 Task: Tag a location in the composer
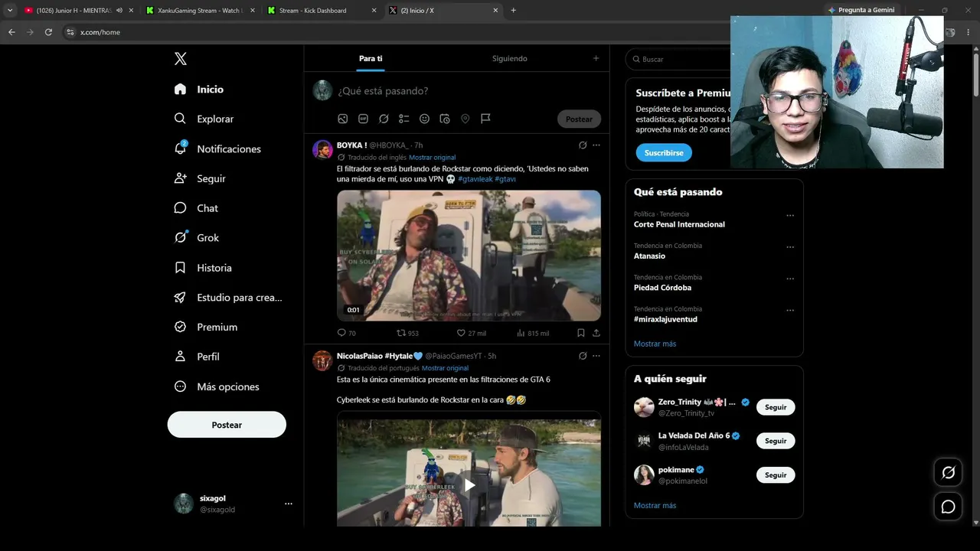[x=465, y=119]
